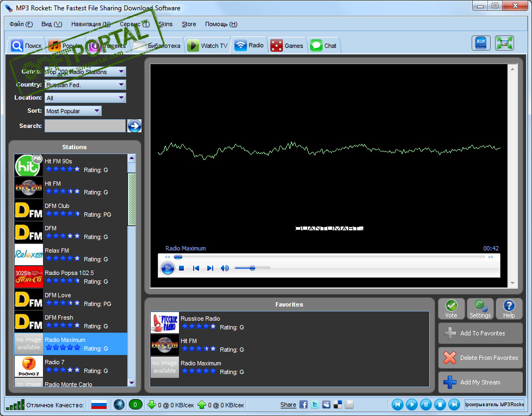Switch to the Библиотека tab
Screen dimensions: 532x416
click(x=157, y=46)
